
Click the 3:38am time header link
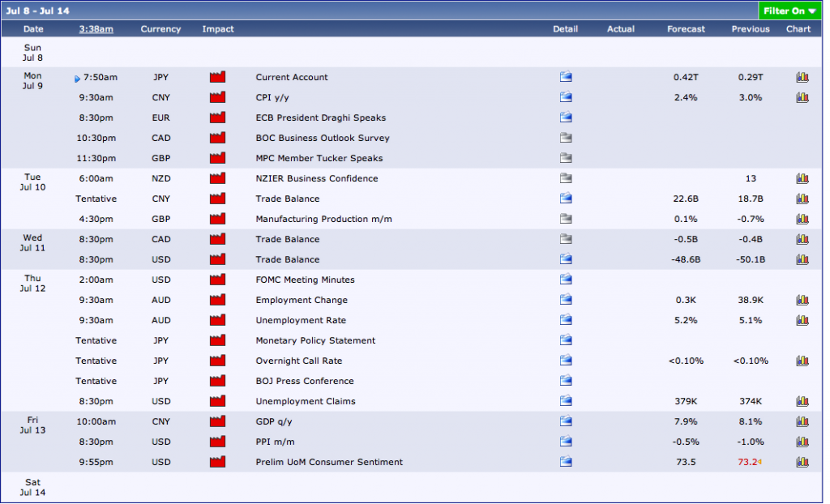coord(96,29)
